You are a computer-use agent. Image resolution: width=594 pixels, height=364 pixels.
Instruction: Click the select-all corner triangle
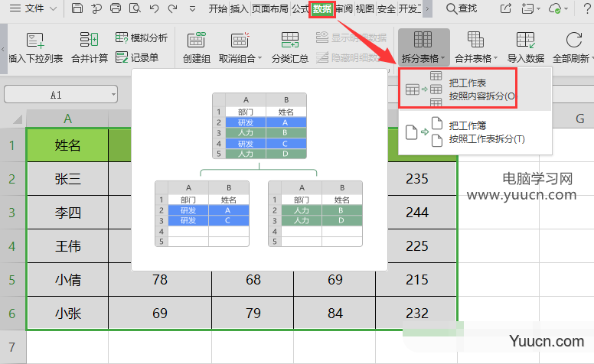click(x=18, y=119)
